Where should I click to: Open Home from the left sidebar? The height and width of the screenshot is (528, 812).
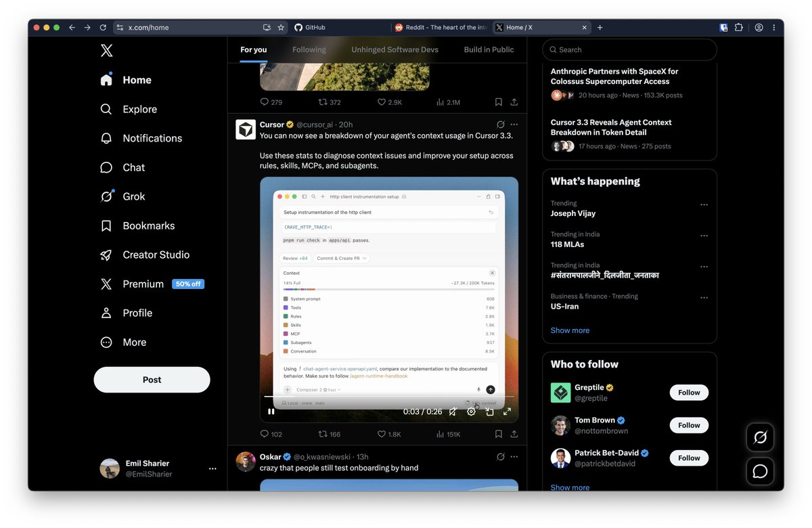click(126, 80)
